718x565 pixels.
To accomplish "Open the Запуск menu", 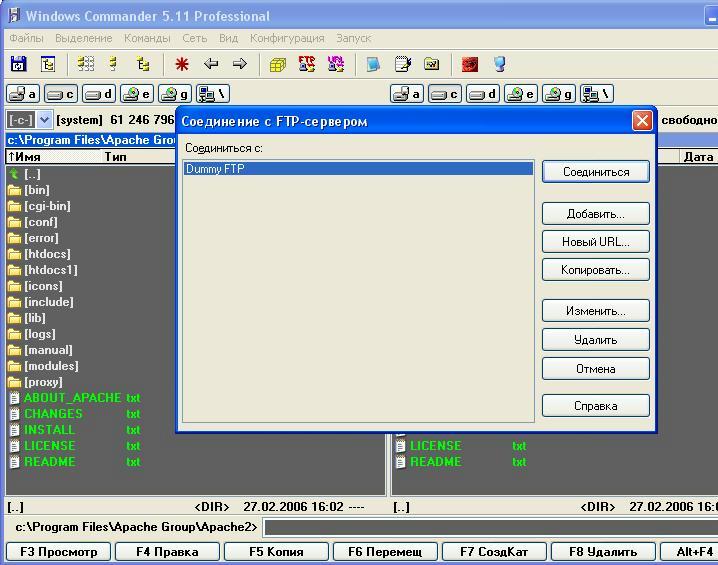I will (353, 38).
